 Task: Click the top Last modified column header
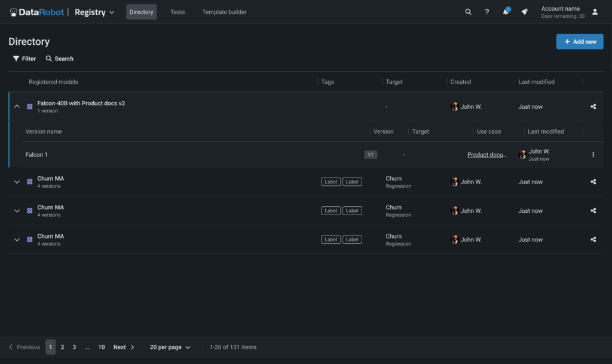tap(536, 82)
